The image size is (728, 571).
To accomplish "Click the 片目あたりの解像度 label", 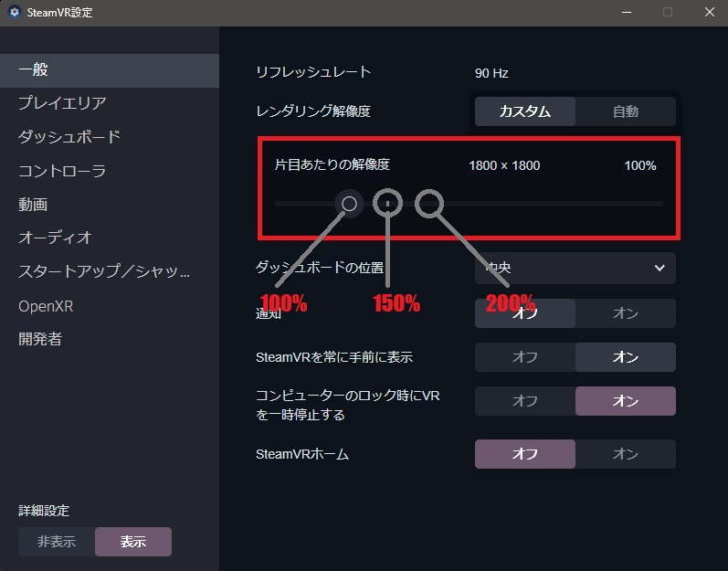I will 332,164.
